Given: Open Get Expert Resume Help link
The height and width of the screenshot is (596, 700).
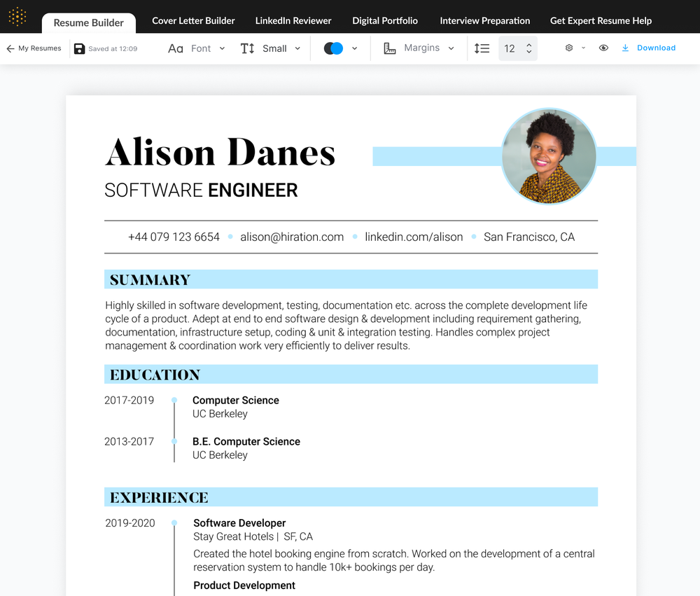Looking at the screenshot, I should pos(601,20).
